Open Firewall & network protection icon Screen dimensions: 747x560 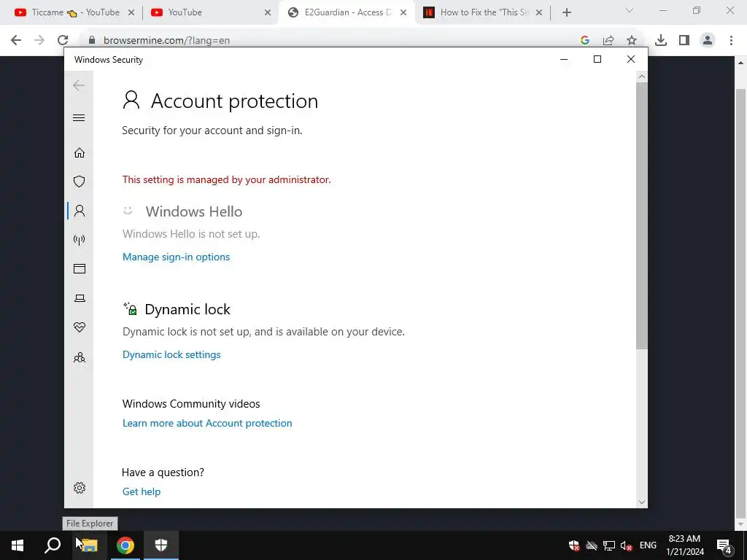point(79,239)
